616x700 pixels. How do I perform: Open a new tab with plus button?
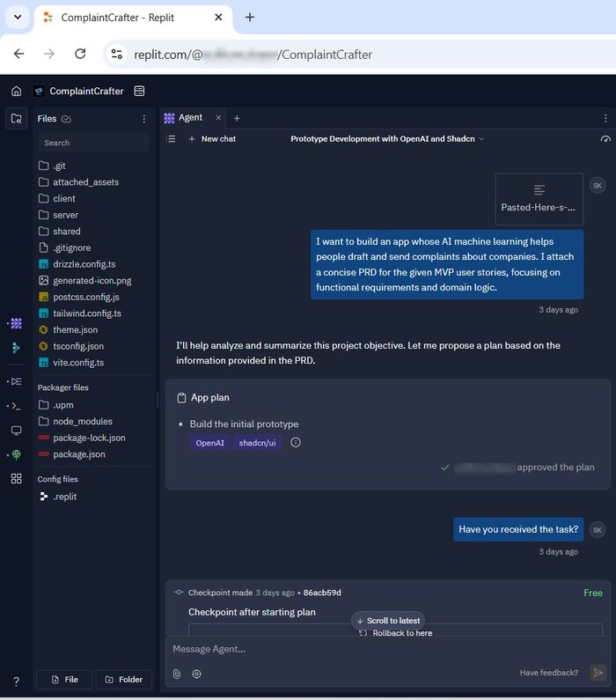tap(237, 118)
